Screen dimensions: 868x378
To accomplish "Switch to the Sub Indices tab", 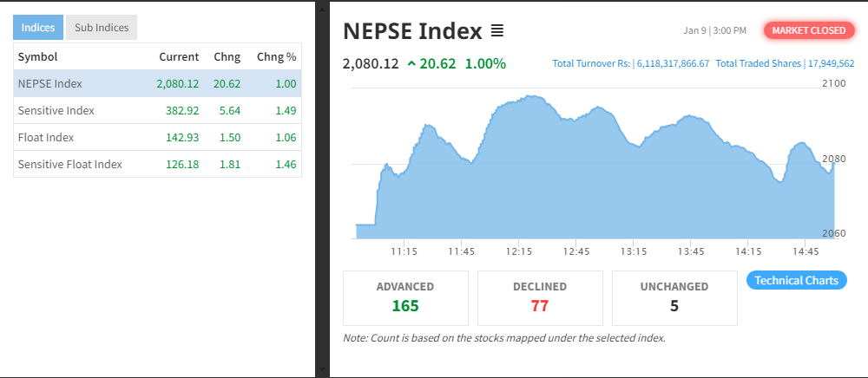I will pyautogui.click(x=102, y=28).
